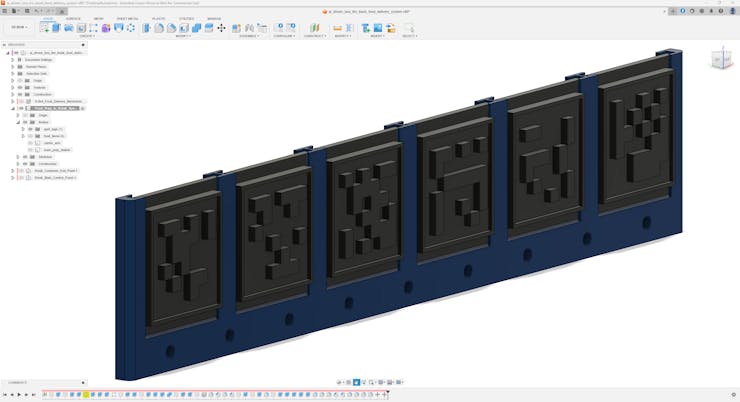Open the Design workspace dropdown
Image resolution: width=740 pixels, height=402 pixels.
coord(18,28)
